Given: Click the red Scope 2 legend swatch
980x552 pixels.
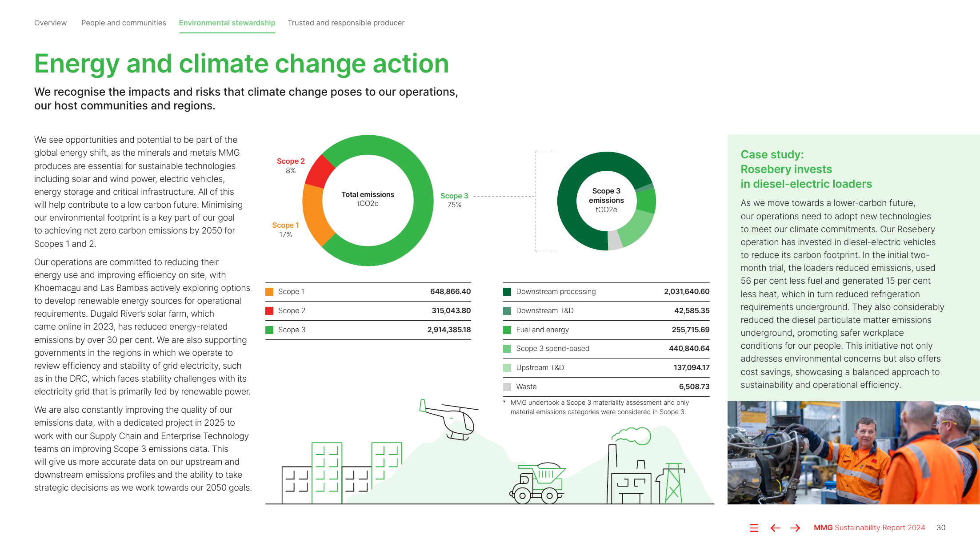Looking at the screenshot, I should tap(269, 311).
